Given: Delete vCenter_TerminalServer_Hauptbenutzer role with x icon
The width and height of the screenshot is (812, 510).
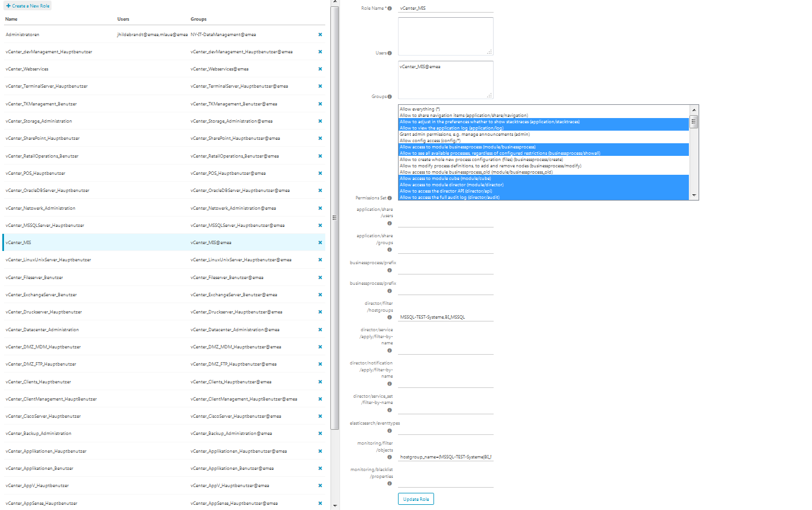Looking at the screenshot, I should tap(320, 86).
